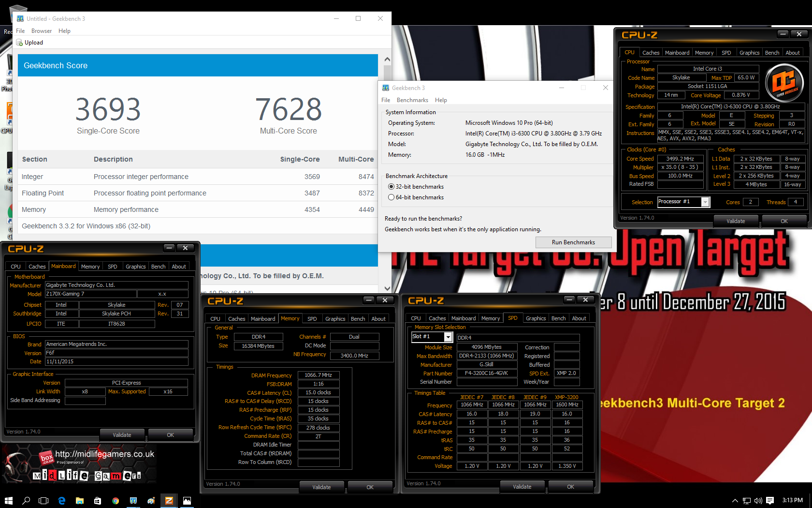Click Z170X-Gaming 7 model field

[90, 294]
